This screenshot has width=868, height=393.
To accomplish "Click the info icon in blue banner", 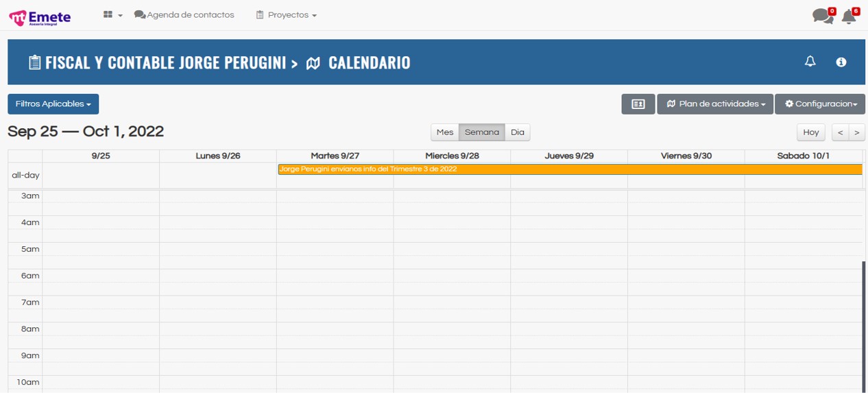I will (x=841, y=62).
